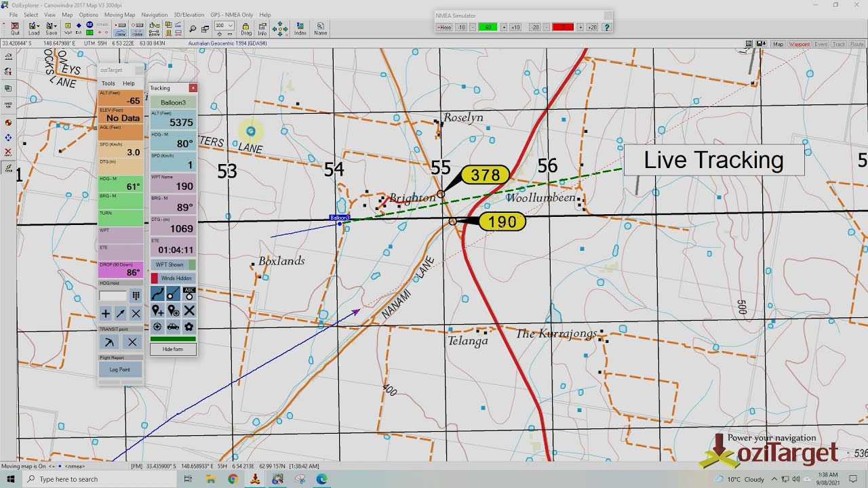The width and height of the screenshot is (868, 488).
Task: Click the taskbar search box
Action: tap(100, 479)
